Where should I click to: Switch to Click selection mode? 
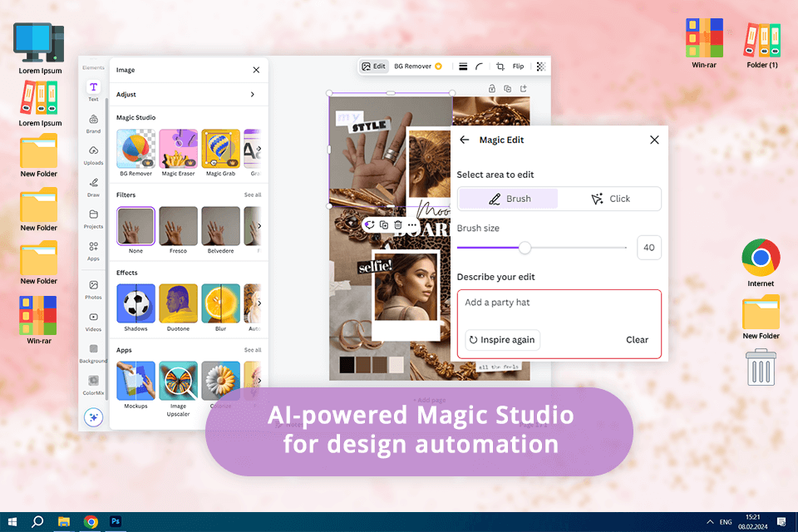click(610, 199)
